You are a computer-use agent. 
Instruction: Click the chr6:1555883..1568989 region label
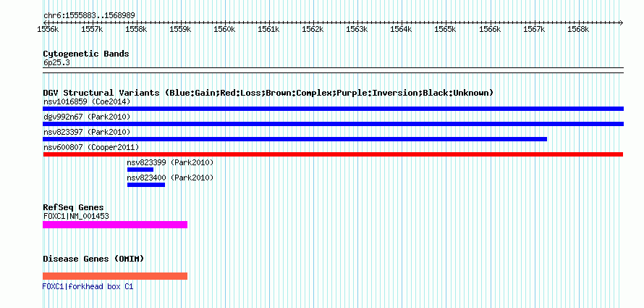[x=89, y=16]
